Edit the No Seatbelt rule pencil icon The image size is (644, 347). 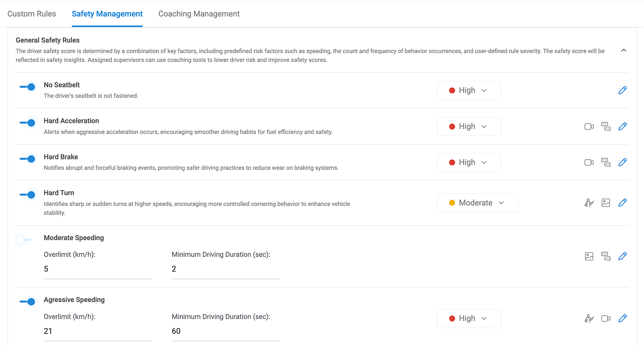click(x=622, y=90)
